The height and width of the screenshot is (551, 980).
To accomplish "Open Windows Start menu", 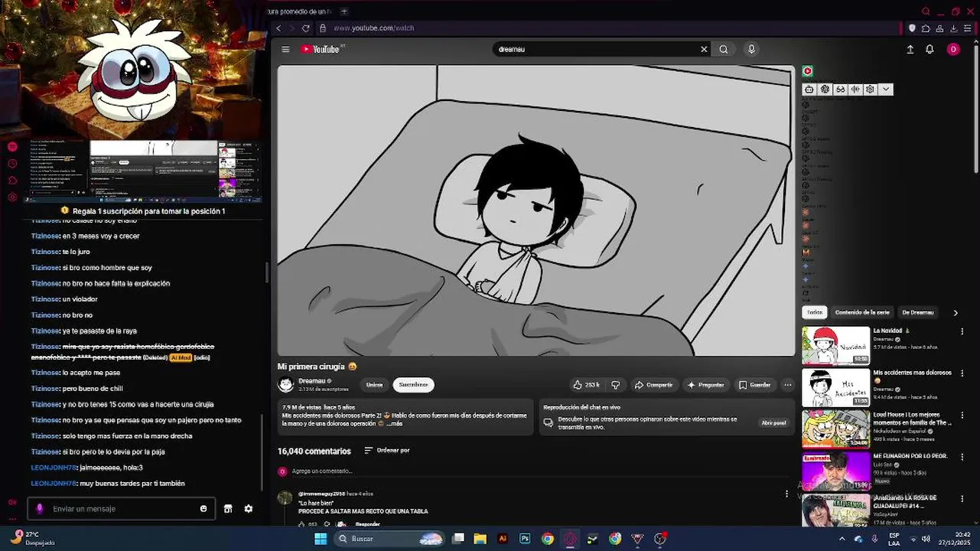I will pyautogui.click(x=321, y=539).
